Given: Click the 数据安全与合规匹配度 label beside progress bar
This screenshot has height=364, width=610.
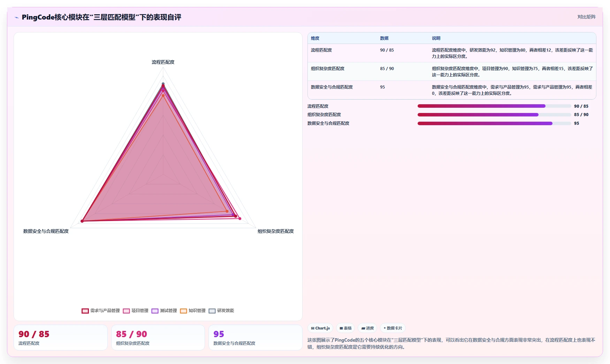Looking at the screenshot, I should pyautogui.click(x=328, y=123).
